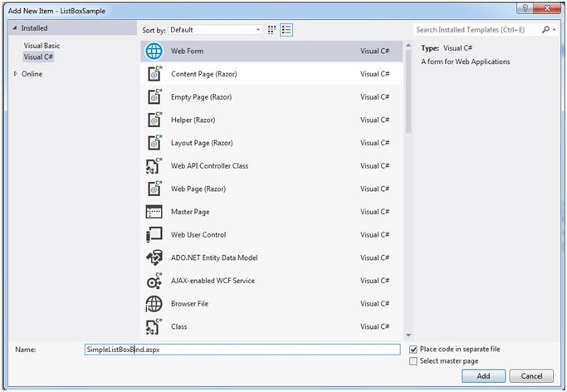Select Content Page (Razor) label
Screen dimensions: 567x392
coord(204,74)
